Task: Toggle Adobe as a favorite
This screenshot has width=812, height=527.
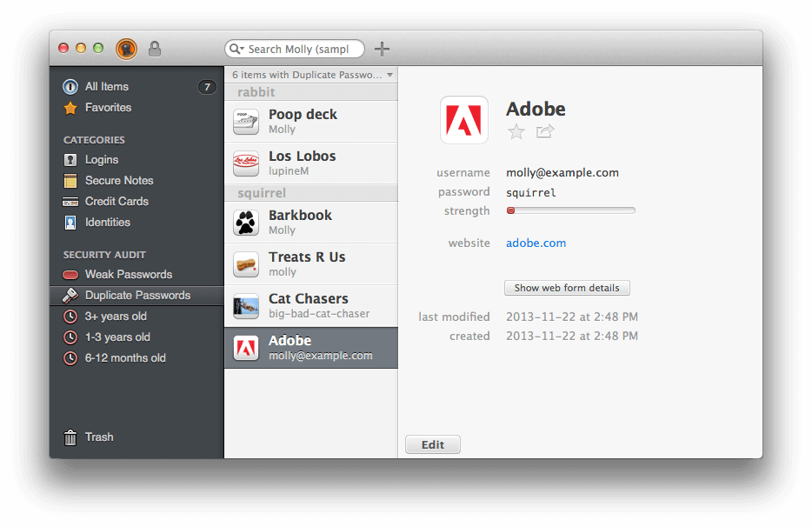Action: click(x=516, y=132)
